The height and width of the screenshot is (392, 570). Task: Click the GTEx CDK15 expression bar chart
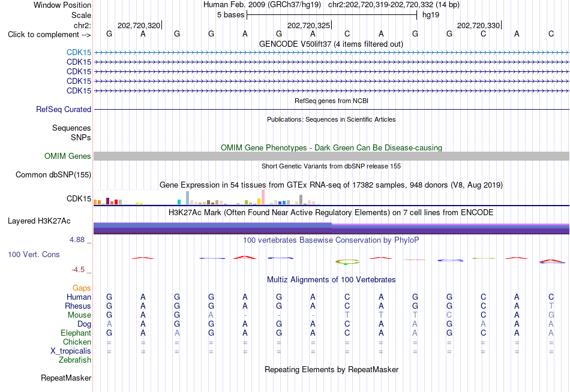(207, 197)
